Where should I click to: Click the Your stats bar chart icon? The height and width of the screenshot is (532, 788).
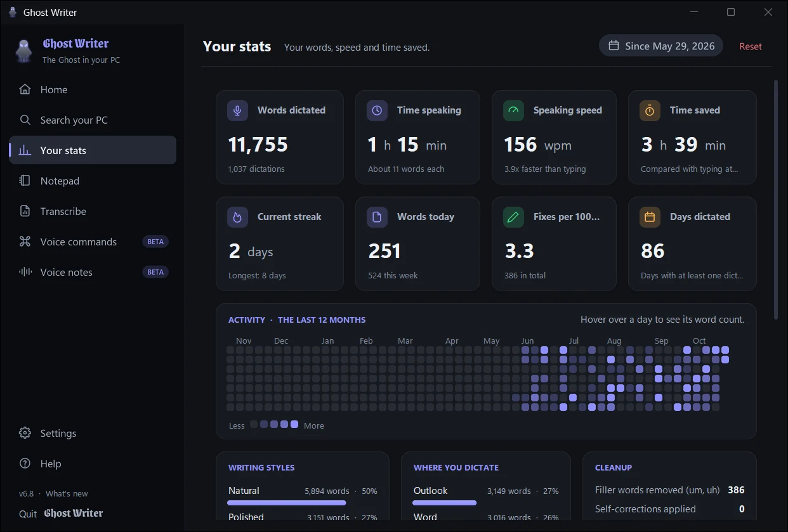pyautogui.click(x=25, y=150)
